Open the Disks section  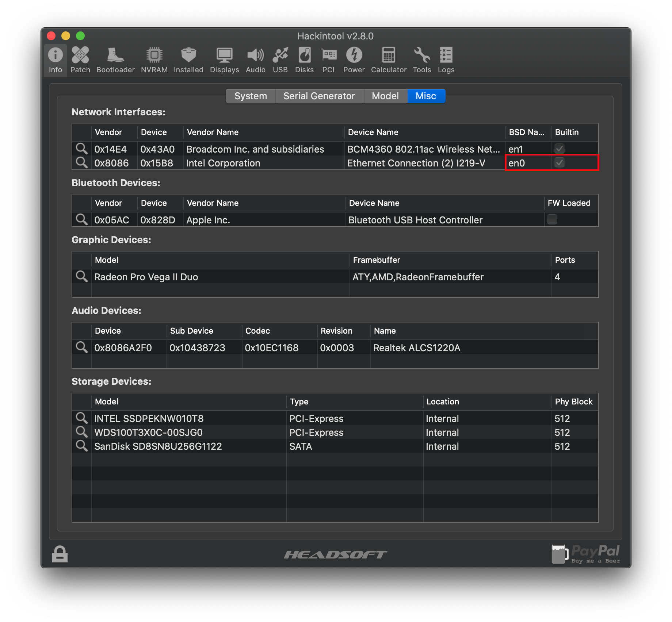click(304, 60)
